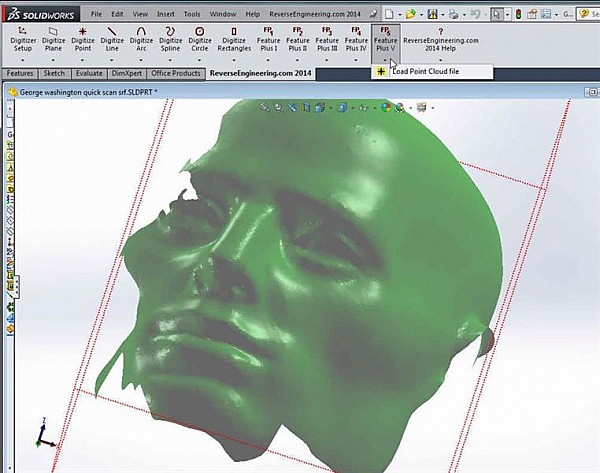Choose the Digitize Line tool

coord(112,39)
